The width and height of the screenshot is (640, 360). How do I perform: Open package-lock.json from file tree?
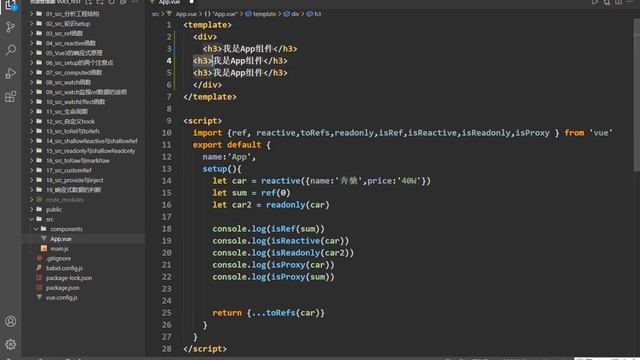tap(83, 278)
